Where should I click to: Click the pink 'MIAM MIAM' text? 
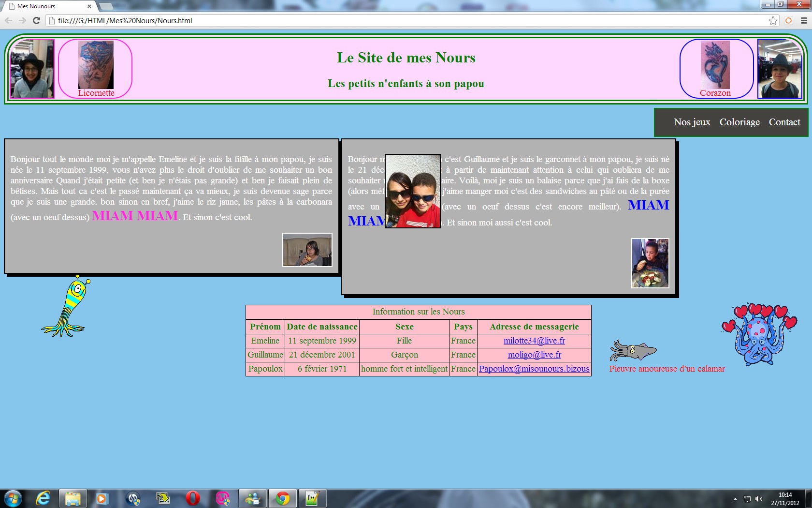click(x=135, y=216)
